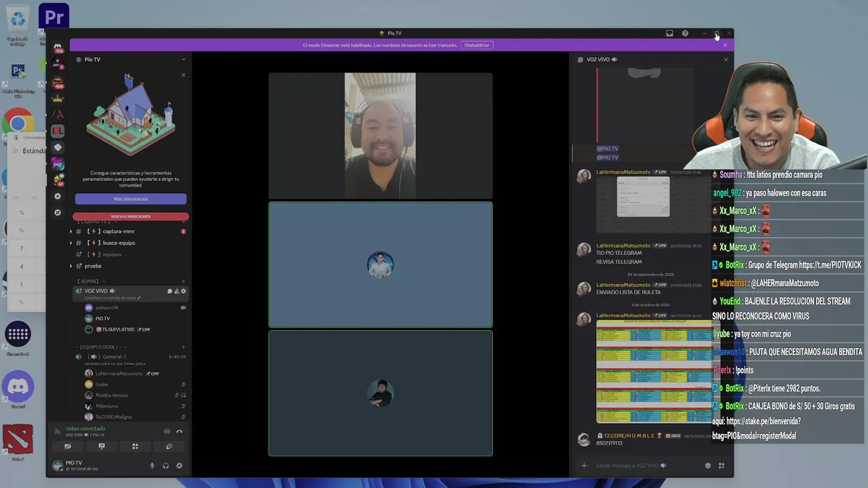Expand busca-equipo channel threads
Screen dimensions: 868x488
point(71,243)
